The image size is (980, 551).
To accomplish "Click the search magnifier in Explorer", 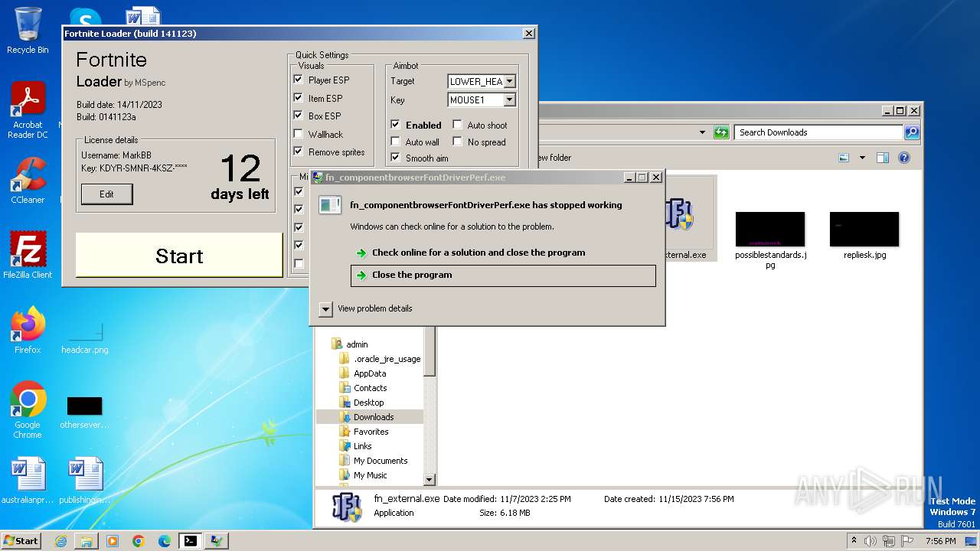I will [x=911, y=132].
